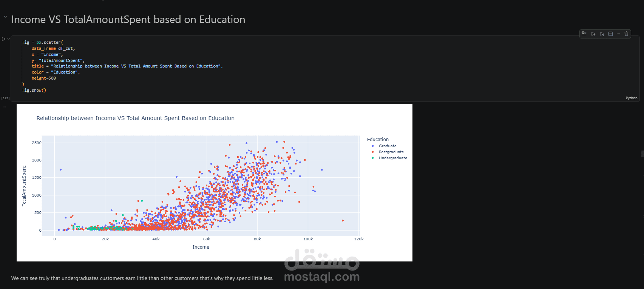Place cursor on fig.show() code line

(x=34, y=90)
